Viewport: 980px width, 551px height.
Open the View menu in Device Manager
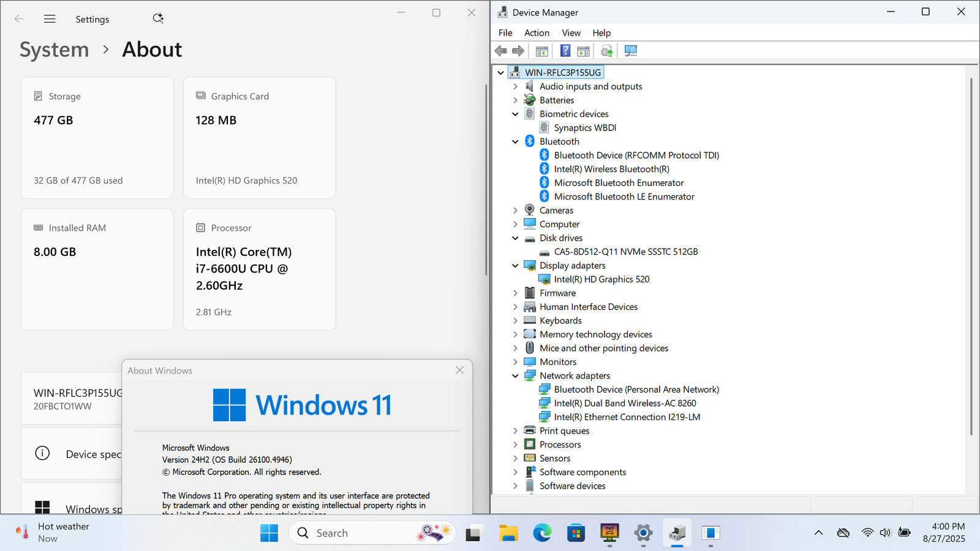coord(571,33)
